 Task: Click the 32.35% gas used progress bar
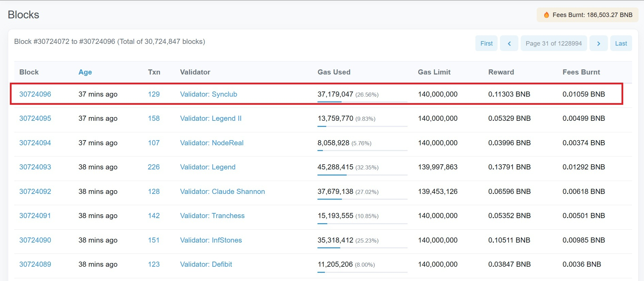click(x=362, y=175)
